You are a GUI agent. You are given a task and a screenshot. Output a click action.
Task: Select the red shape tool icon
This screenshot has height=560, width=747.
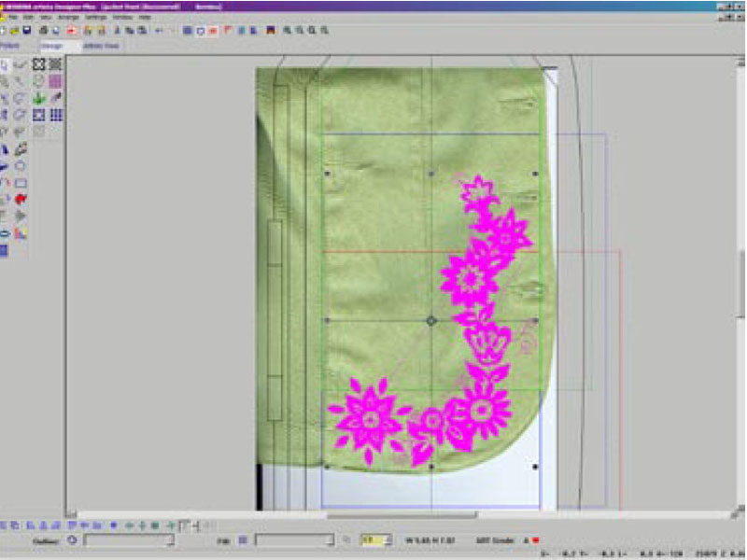(x=21, y=199)
